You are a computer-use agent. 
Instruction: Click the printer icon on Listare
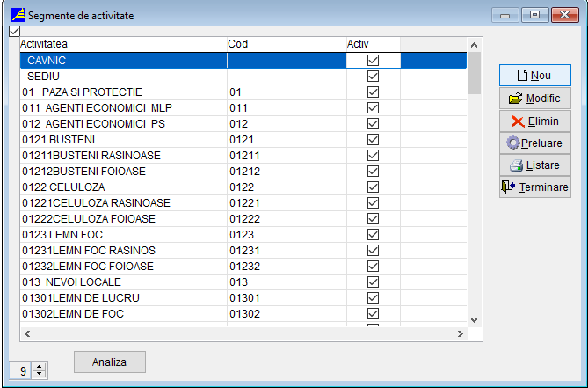pos(517,165)
